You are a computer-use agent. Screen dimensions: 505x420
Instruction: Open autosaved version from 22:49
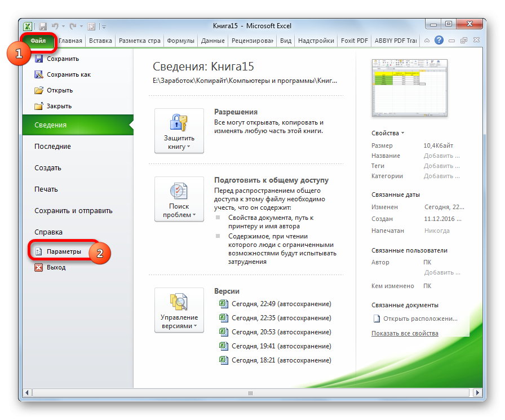click(x=275, y=304)
